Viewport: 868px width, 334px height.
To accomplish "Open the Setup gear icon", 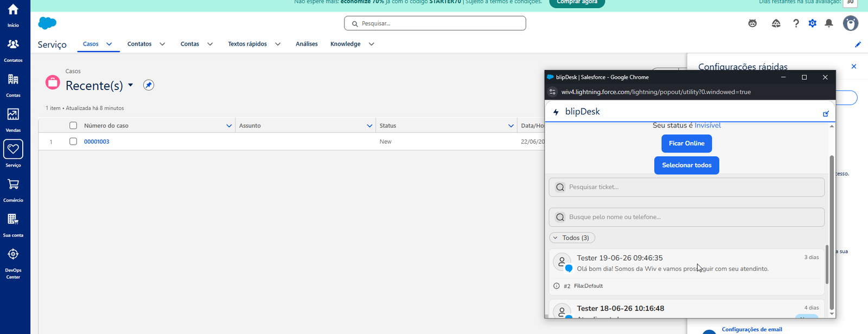I will coord(812,23).
